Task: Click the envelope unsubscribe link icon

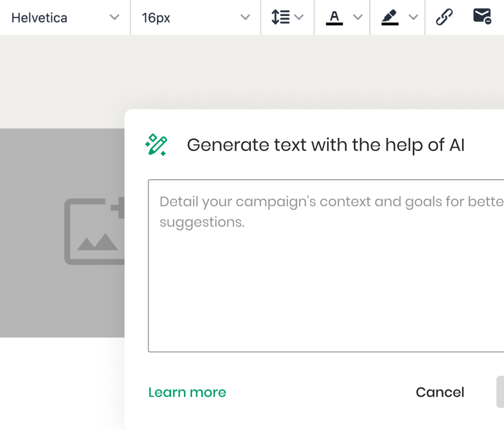Action: (x=482, y=16)
